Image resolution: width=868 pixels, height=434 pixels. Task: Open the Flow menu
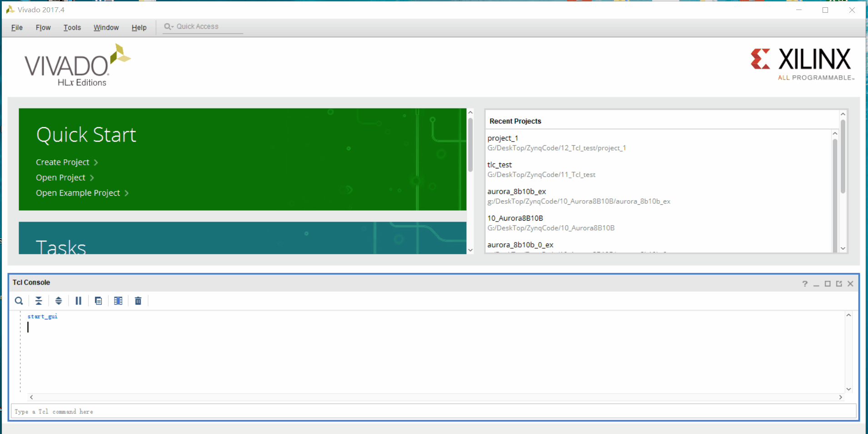[x=43, y=28]
